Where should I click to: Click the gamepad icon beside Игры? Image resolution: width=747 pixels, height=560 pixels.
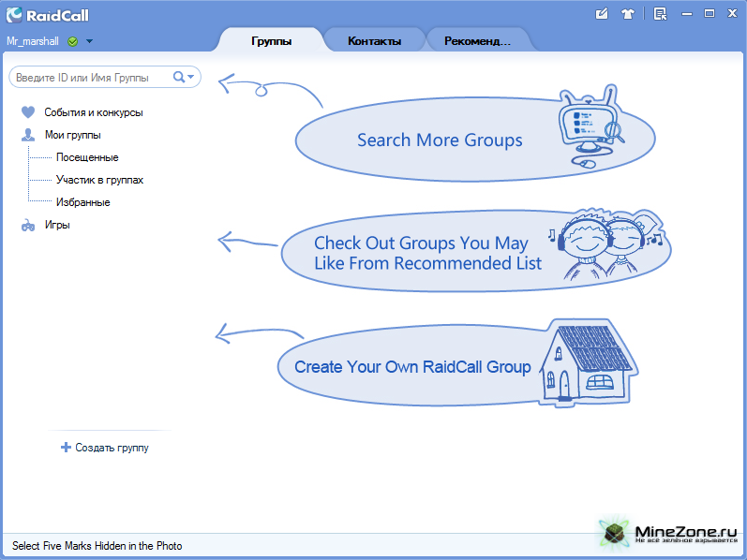coord(28,226)
